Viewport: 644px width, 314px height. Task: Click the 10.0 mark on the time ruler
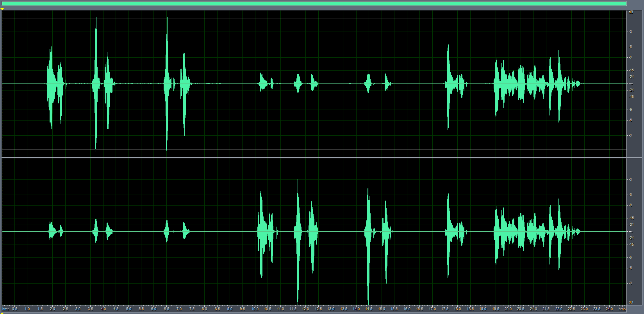(x=255, y=309)
